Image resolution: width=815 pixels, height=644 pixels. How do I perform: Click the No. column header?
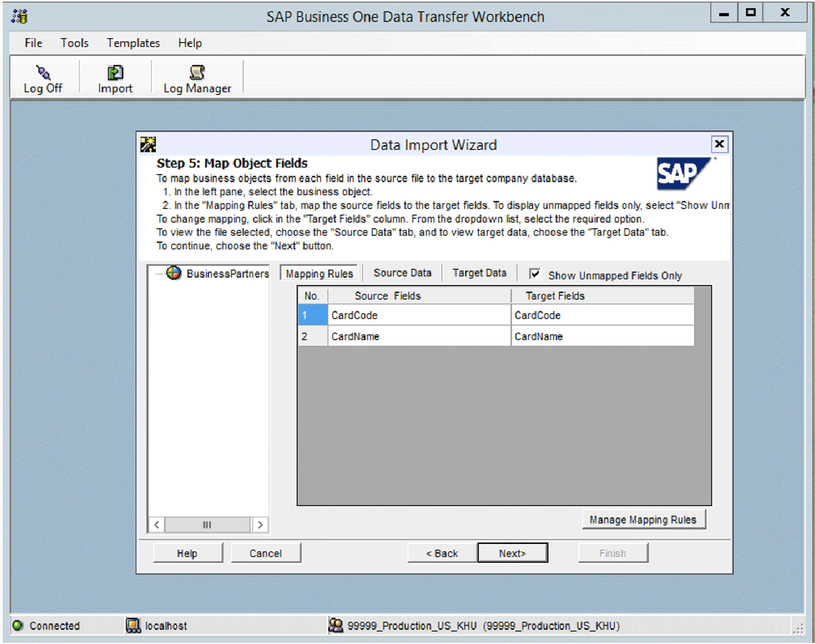point(313,296)
